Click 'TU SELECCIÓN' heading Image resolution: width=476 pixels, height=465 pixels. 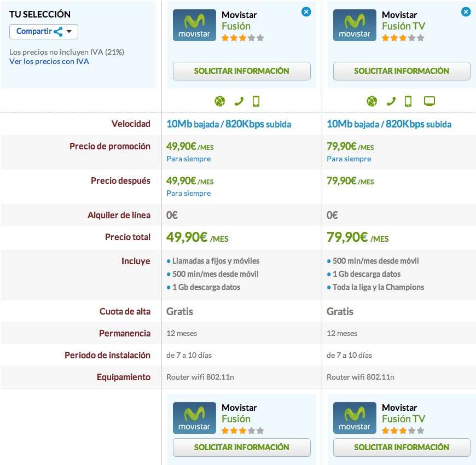click(x=40, y=14)
